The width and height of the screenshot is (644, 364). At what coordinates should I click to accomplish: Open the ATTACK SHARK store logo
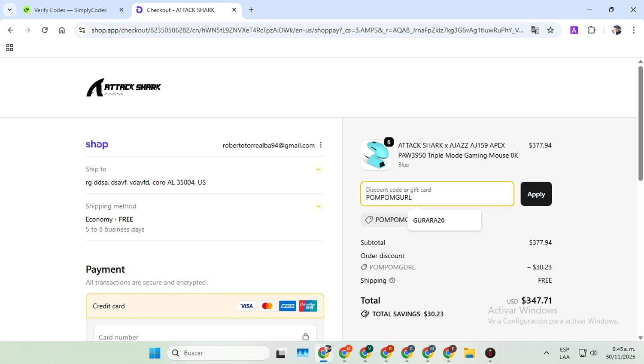coord(124,87)
